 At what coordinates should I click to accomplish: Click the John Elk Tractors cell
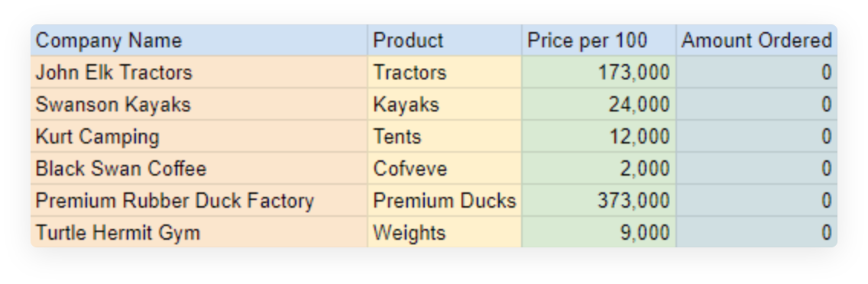199,73
